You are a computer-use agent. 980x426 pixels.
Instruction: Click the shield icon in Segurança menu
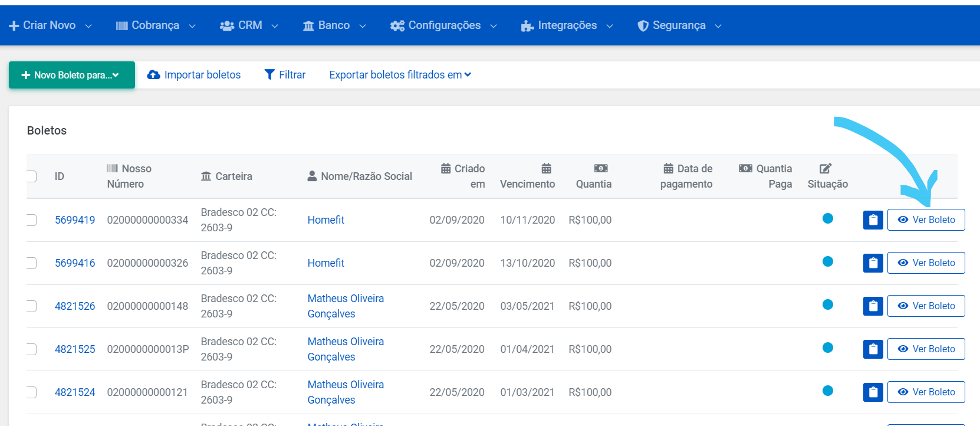(643, 26)
